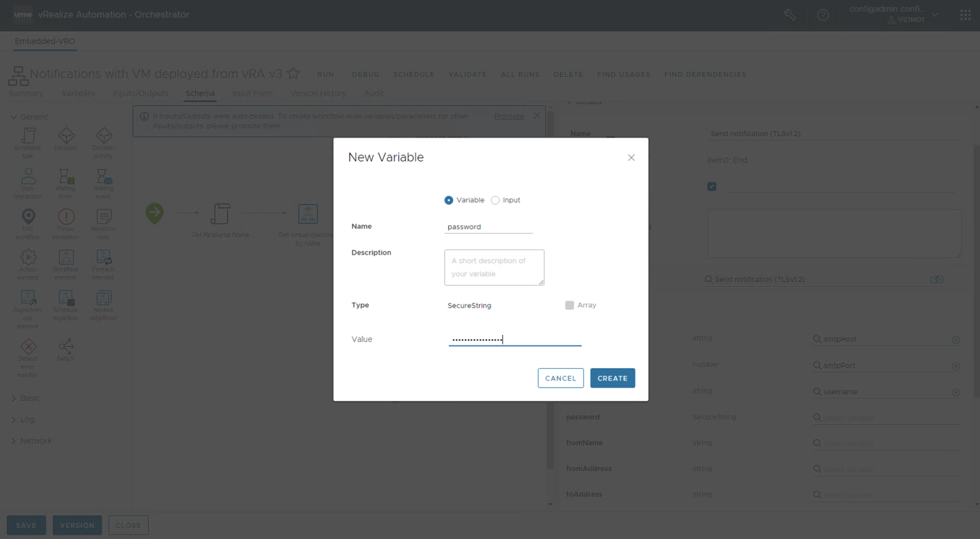The height and width of the screenshot is (539, 980).
Task: Select the Input radio button
Action: pyautogui.click(x=495, y=200)
